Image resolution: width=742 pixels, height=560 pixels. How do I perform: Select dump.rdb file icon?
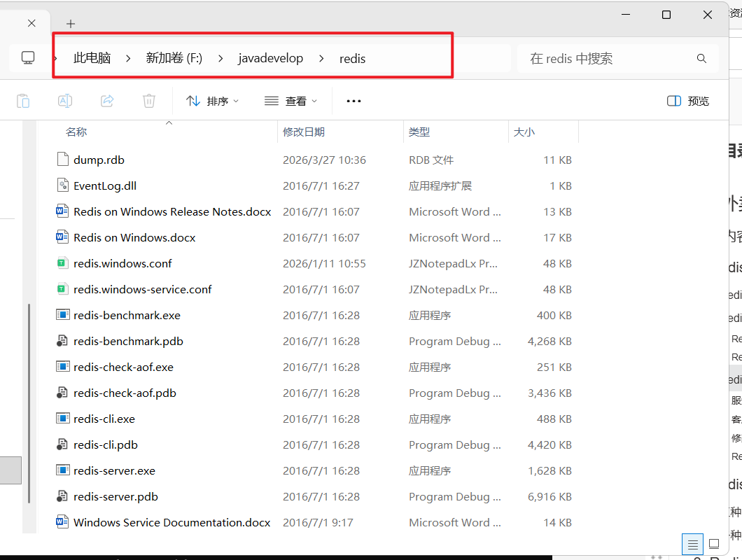(62, 160)
